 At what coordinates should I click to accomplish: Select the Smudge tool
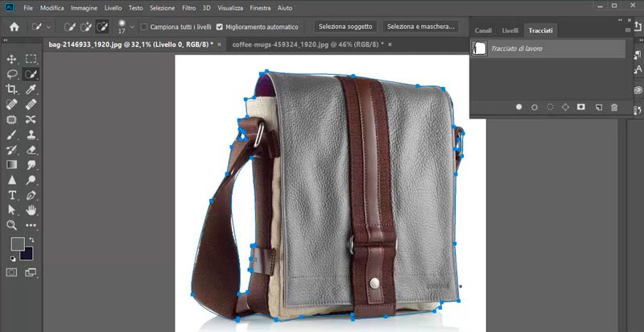click(x=31, y=164)
